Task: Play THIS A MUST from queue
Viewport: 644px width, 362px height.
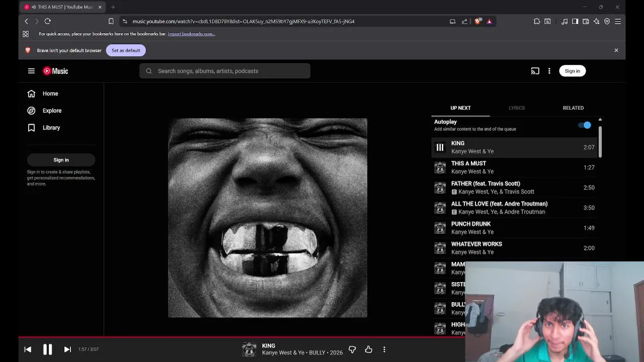Action: (515, 167)
